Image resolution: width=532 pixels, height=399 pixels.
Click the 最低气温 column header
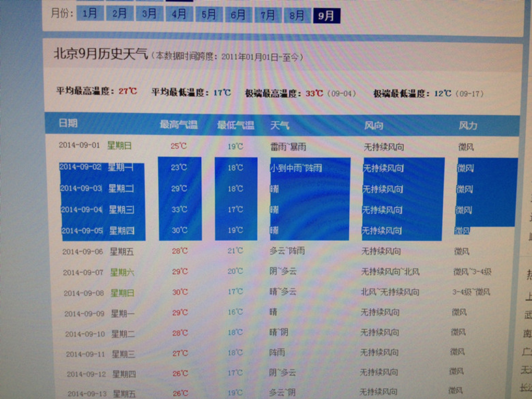pyautogui.click(x=235, y=125)
